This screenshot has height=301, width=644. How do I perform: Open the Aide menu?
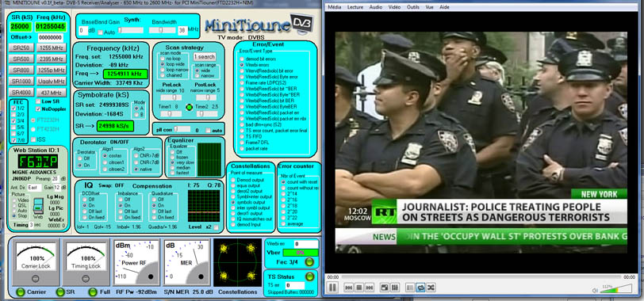click(x=444, y=7)
